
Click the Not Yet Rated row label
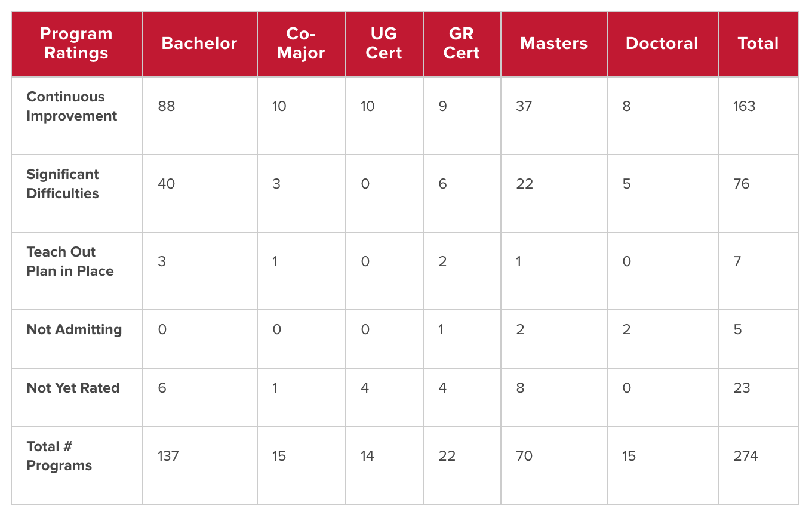click(73, 388)
